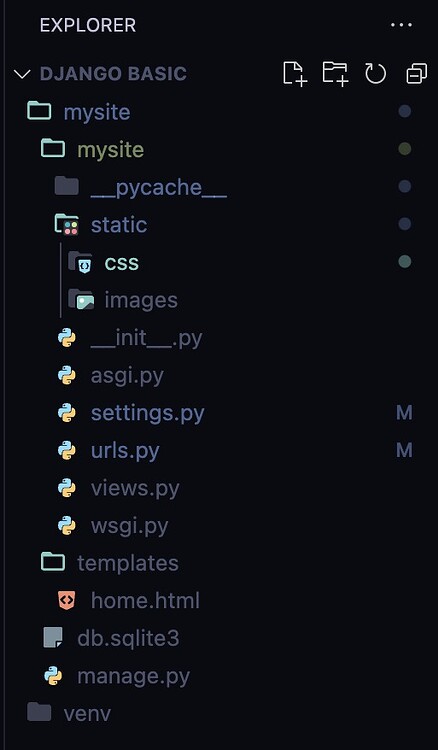
Task: Select the templates folder
Action: tap(128, 563)
